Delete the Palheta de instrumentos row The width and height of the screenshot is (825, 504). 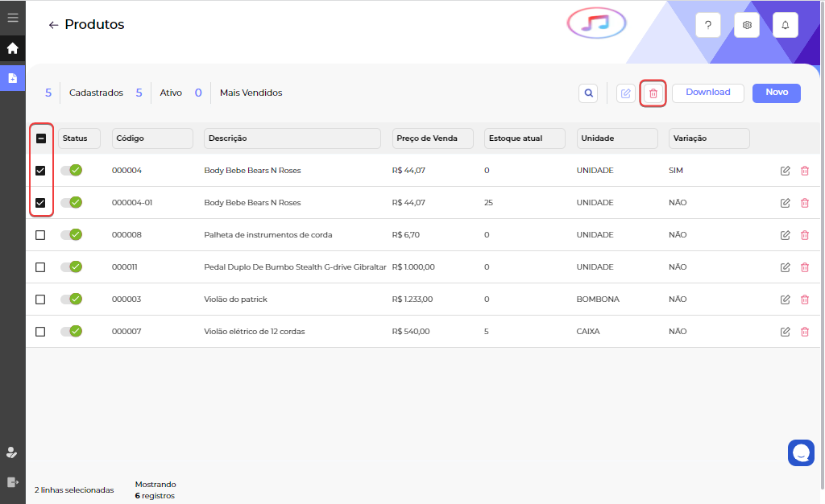pyautogui.click(x=804, y=235)
